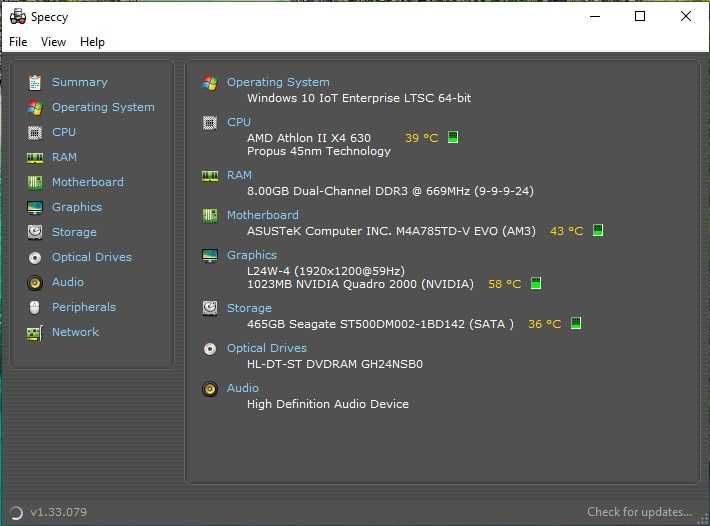Click the Peripherals mouse icon in sidebar
Image resolution: width=710 pixels, height=526 pixels.
[x=35, y=307]
